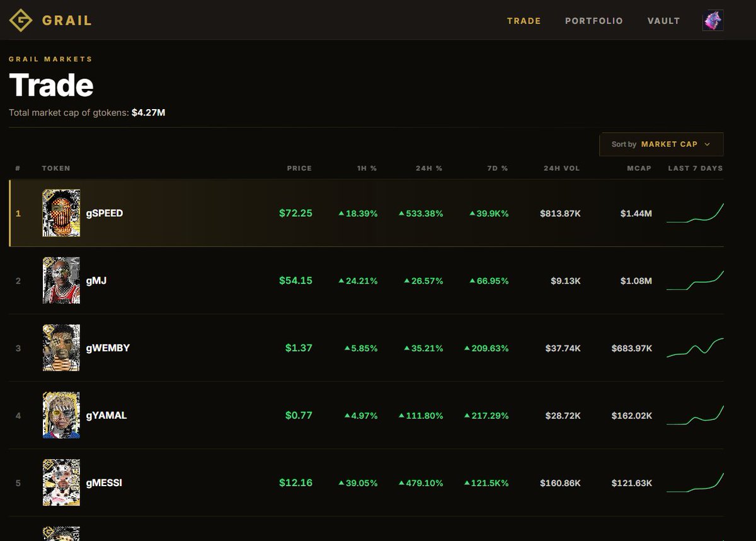Viewport: 756px width, 541px height.
Task: Click gWEMBY 24H change 35.21%
Action: click(423, 349)
